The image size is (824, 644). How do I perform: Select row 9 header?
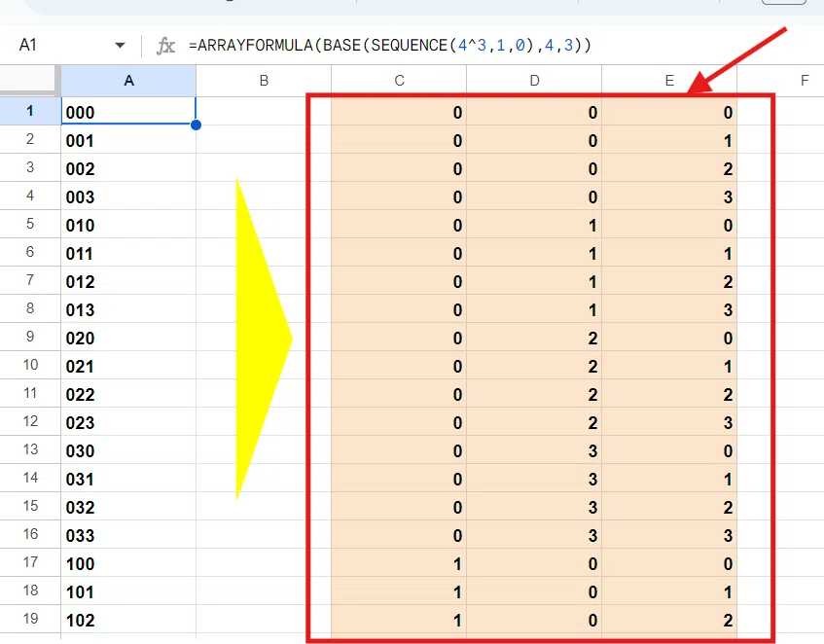coord(30,337)
